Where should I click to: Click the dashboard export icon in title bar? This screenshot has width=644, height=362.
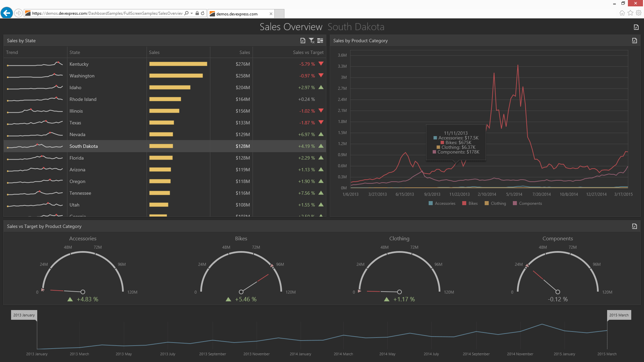636,27
